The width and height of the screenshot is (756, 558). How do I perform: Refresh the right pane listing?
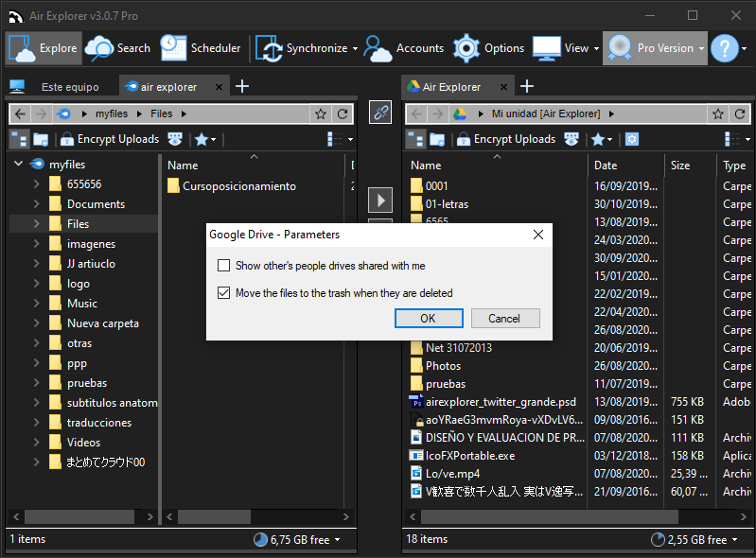tap(740, 113)
